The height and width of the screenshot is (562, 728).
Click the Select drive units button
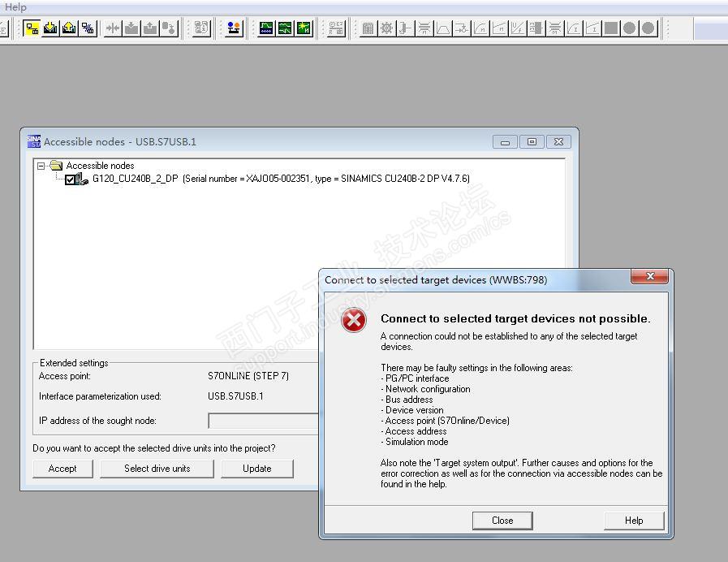pos(157,469)
